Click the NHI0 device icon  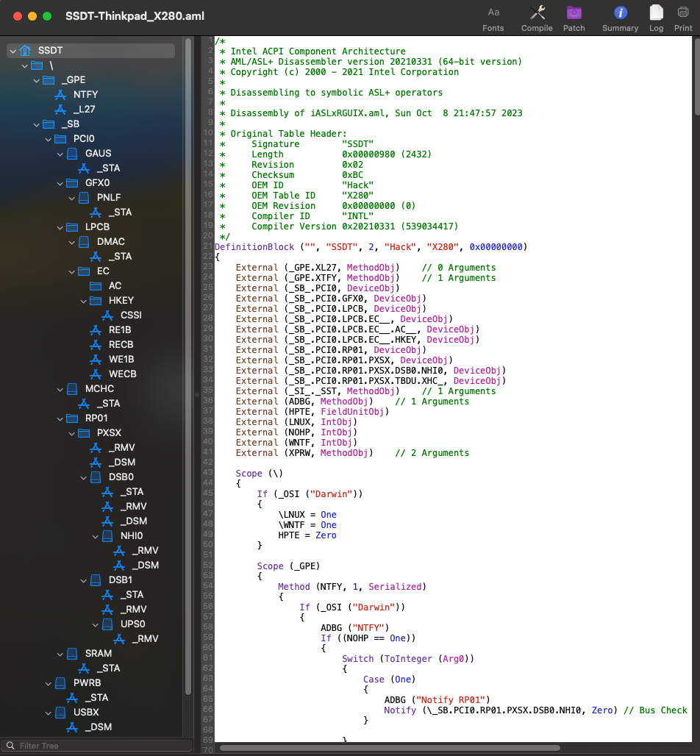click(107, 535)
